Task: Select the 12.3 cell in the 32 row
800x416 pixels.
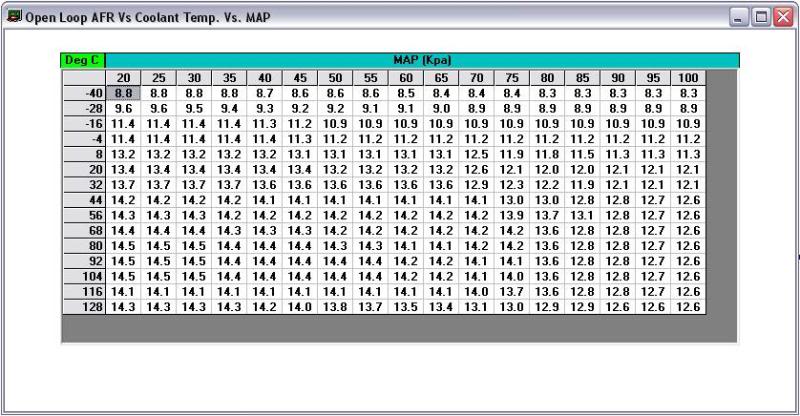Action: (512, 185)
